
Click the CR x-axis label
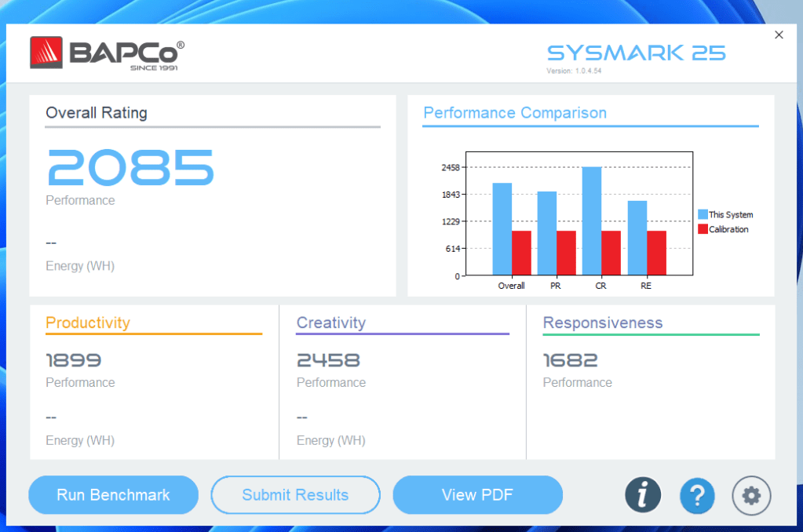(x=600, y=286)
